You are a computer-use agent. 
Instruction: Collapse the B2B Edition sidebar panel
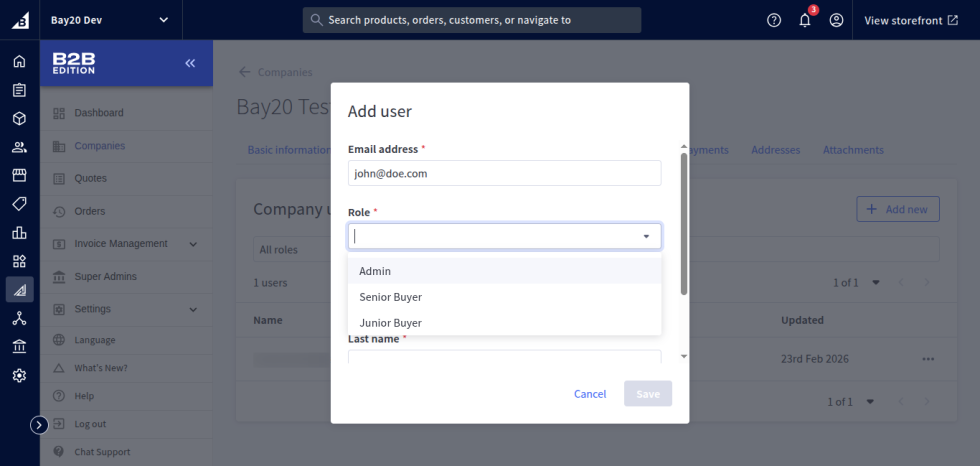tap(190, 63)
